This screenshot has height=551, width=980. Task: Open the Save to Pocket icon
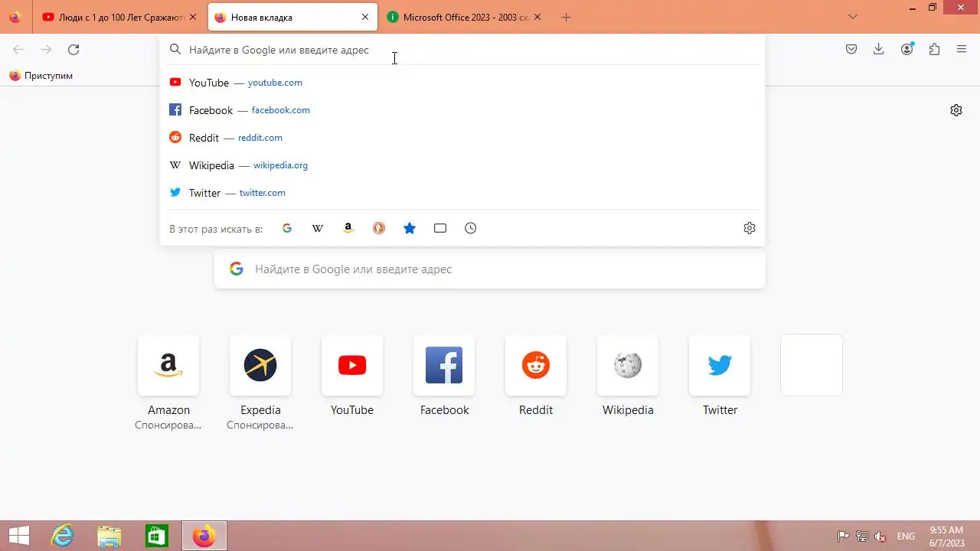[851, 50]
